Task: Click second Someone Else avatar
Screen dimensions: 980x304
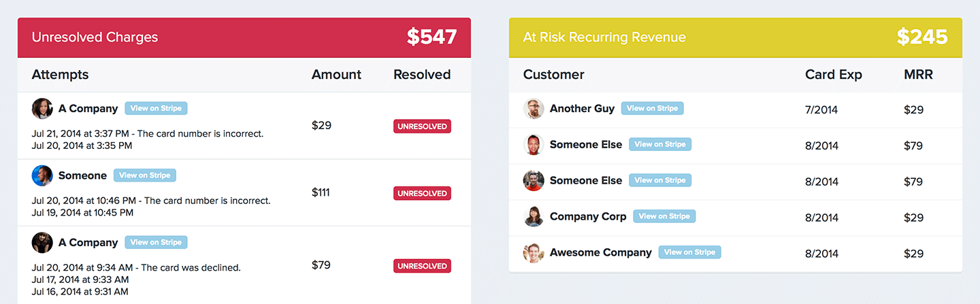Action: (x=534, y=180)
